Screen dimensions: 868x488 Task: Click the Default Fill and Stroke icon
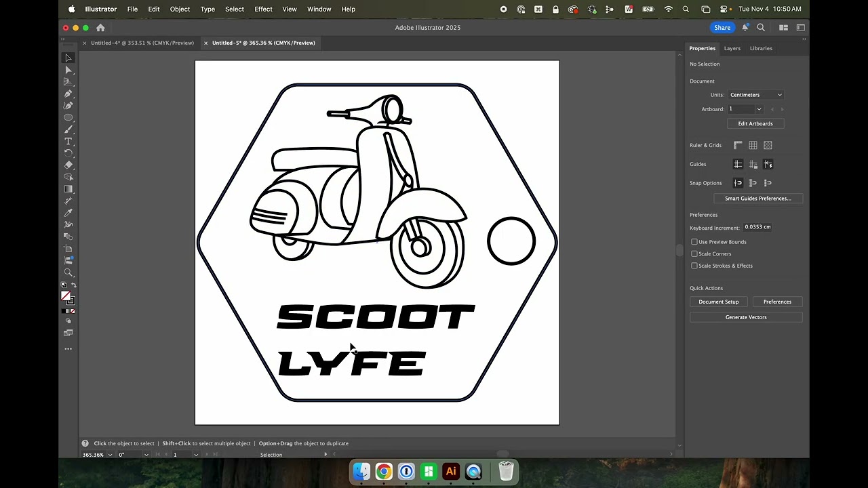pos(64,285)
